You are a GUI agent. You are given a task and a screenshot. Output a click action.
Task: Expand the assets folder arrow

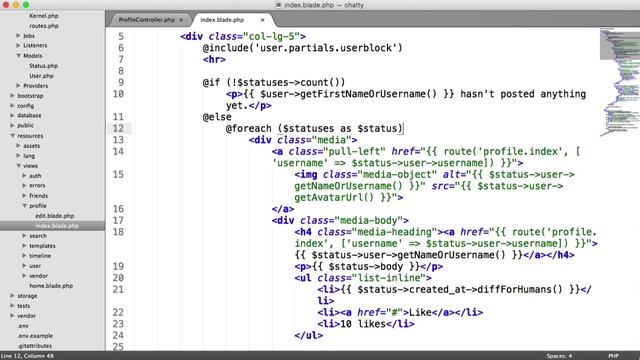18,145
